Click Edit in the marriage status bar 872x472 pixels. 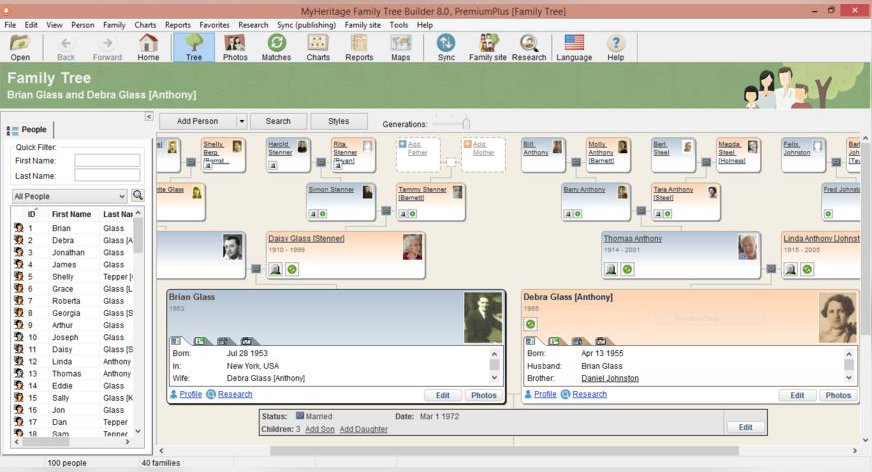(x=746, y=427)
